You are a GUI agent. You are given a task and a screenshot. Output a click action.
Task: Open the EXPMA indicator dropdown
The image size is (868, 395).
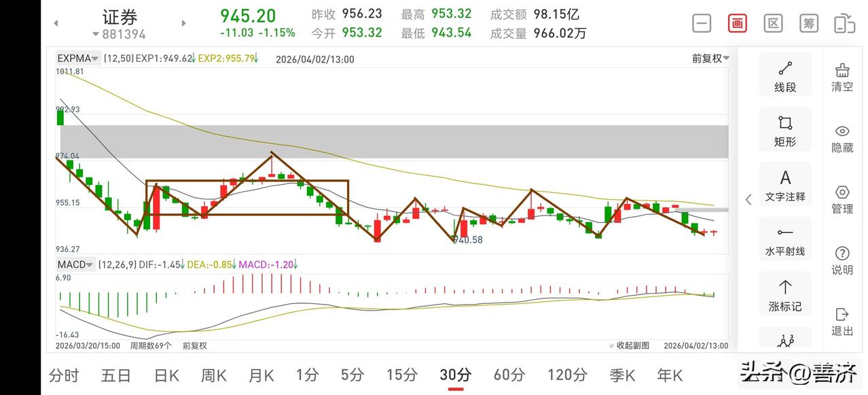pos(78,58)
